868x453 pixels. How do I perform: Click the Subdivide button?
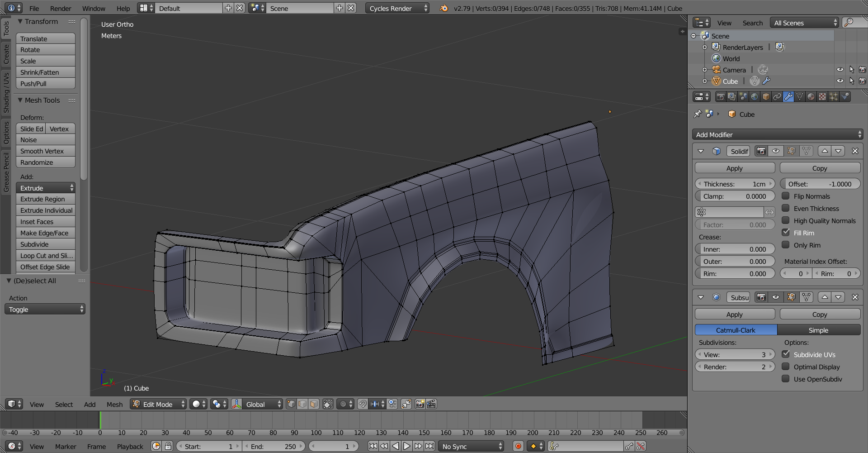coord(45,244)
